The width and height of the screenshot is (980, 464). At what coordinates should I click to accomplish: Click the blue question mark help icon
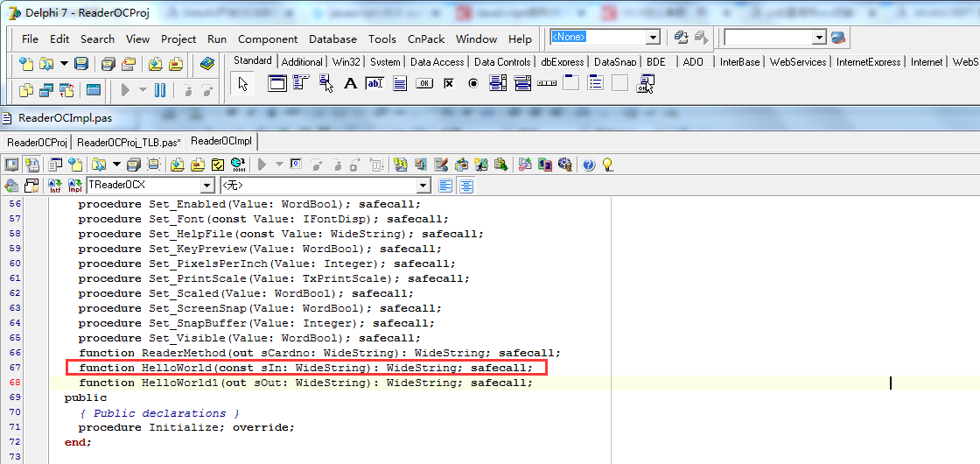589,165
